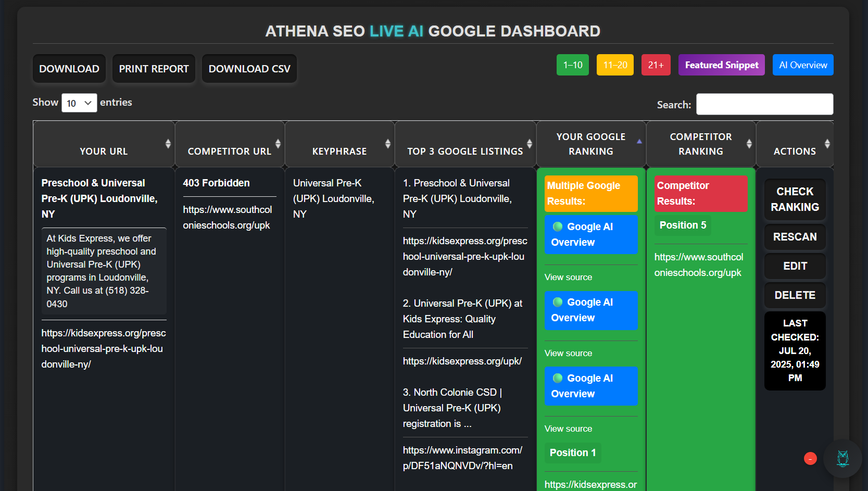Click the competitor Position 5 badge
Viewport: 868px width, 491px height.
[x=683, y=225]
